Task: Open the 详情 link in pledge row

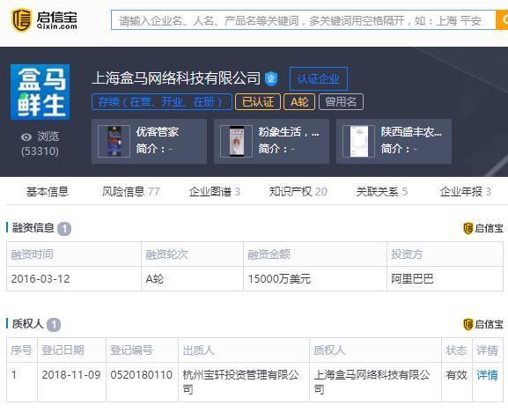Action: pyautogui.click(x=487, y=375)
